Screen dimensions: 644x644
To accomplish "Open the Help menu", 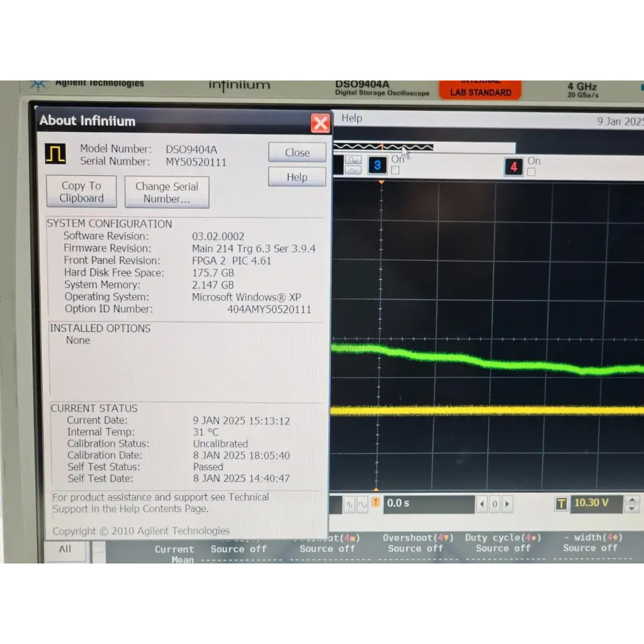I will point(352,118).
